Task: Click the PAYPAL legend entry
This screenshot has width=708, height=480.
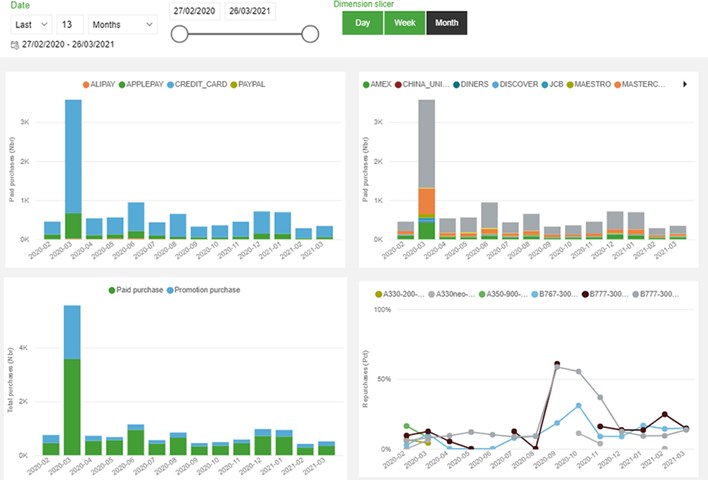Action: 248,84
